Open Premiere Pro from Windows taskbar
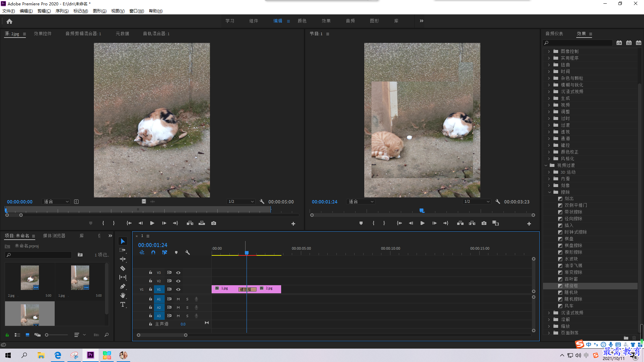644x362 pixels. coord(90,355)
